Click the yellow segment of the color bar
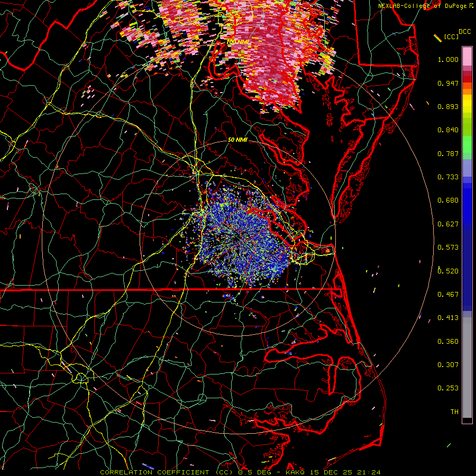This screenshot has width=476, height=476. pyautogui.click(x=467, y=104)
